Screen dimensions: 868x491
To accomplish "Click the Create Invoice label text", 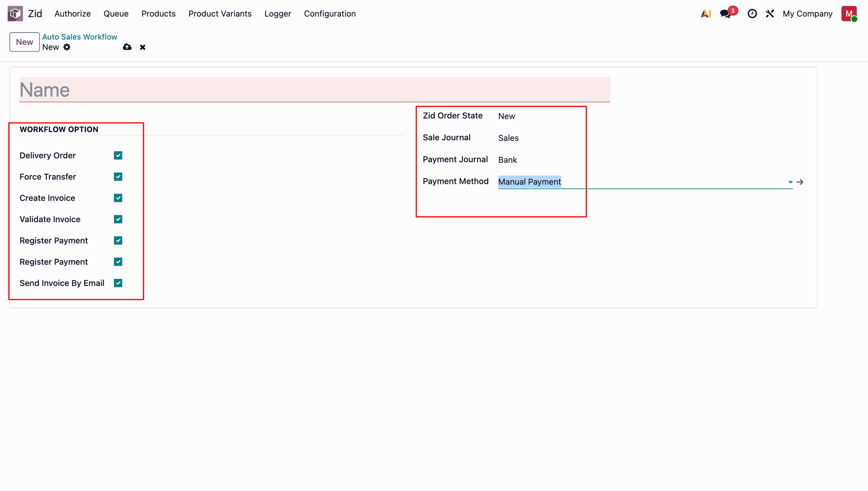I will 47,198.
